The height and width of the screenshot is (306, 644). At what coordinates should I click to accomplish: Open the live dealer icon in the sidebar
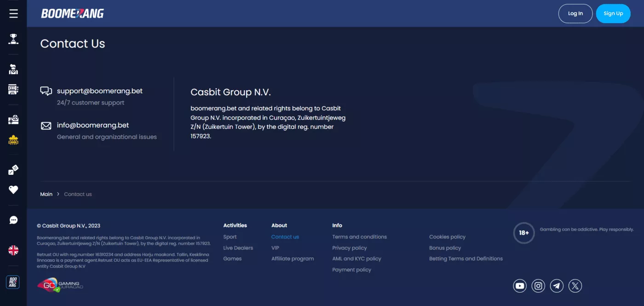pos(13,69)
